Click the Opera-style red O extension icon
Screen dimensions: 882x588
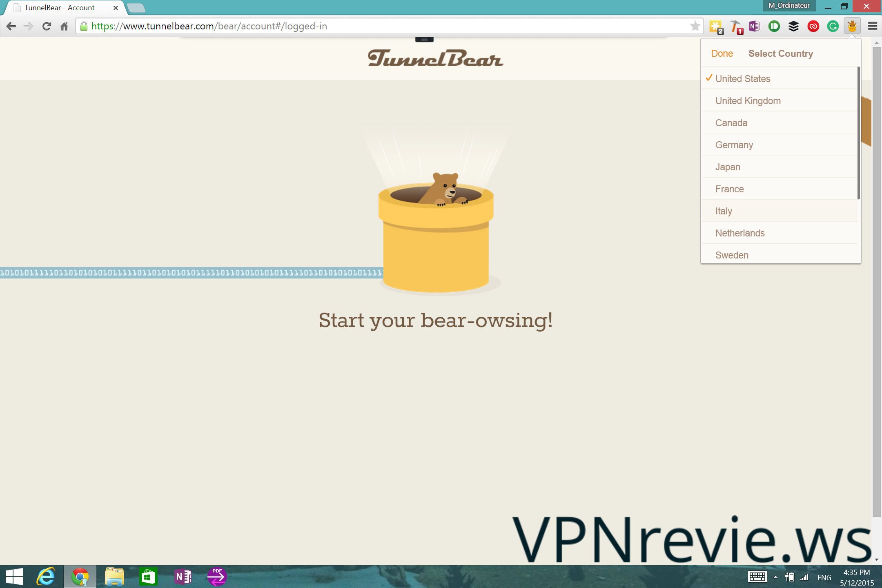pyautogui.click(x=813, y=26)
